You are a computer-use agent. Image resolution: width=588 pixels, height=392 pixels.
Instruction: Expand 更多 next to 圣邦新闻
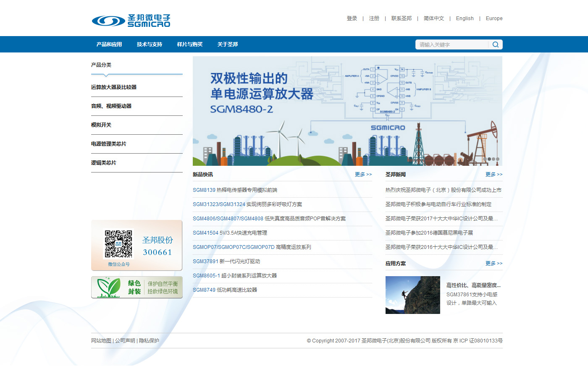[x=494, y=175]
